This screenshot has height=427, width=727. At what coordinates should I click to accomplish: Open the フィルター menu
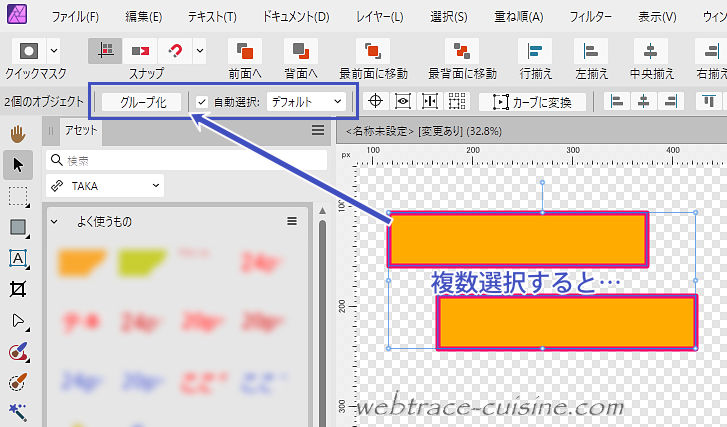[590, 17]
